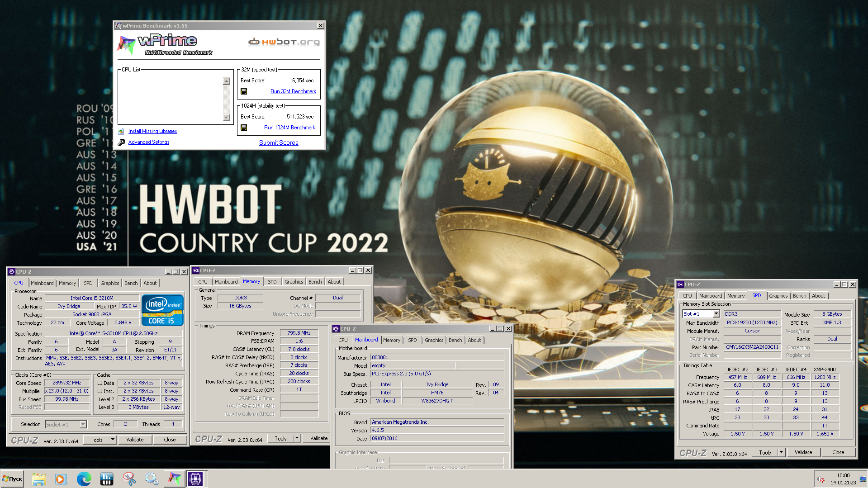Open the Advanced Settings link

coord(149,142)
